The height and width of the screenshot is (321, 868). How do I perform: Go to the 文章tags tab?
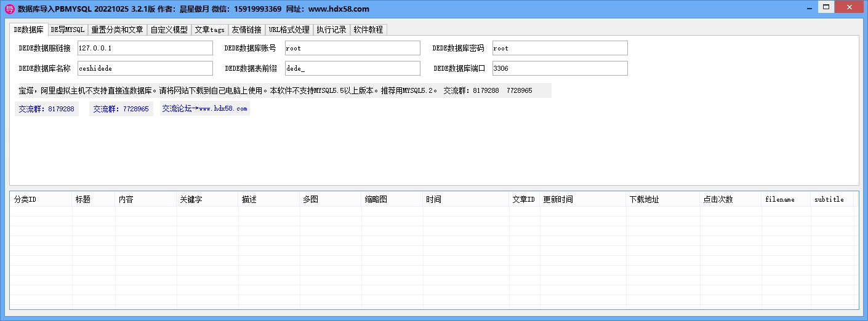point(209,30)
